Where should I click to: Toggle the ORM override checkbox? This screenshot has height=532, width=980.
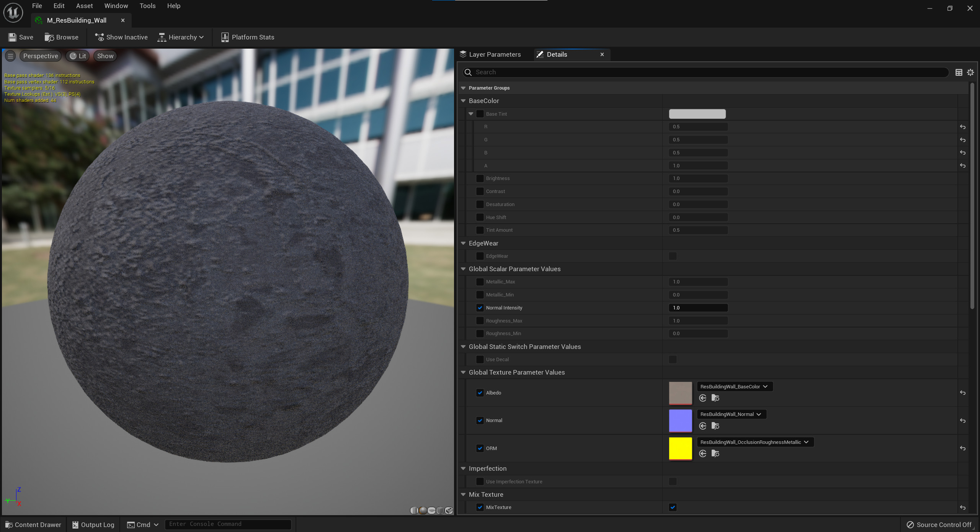480,448
